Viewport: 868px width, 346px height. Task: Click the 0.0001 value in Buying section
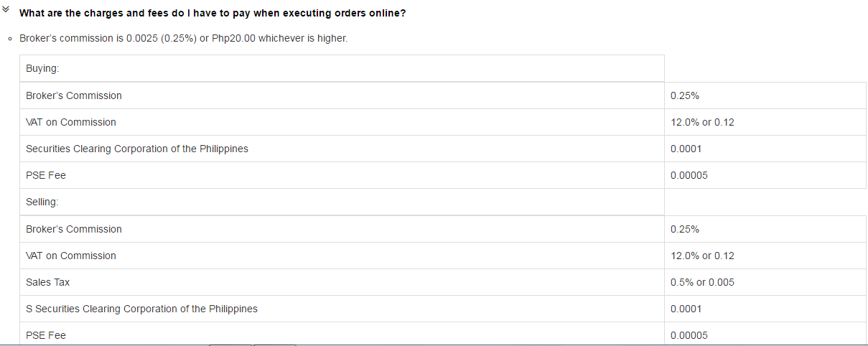click(686, 149)
